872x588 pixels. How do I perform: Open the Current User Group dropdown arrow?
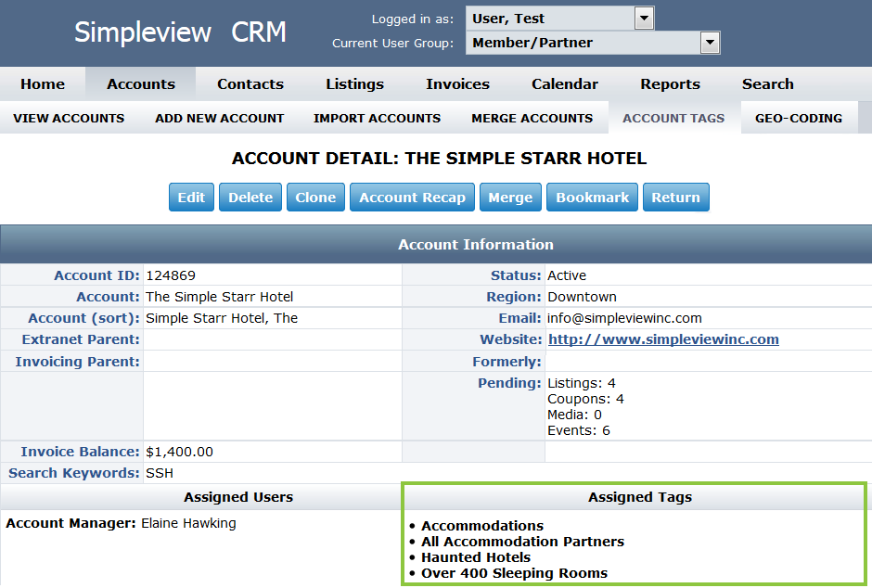(x=710, y=43)
